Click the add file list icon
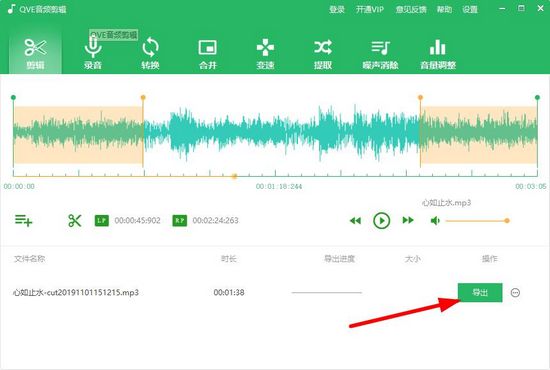The width and height of the screenshot is (550, 370). [x=24, y=221]
